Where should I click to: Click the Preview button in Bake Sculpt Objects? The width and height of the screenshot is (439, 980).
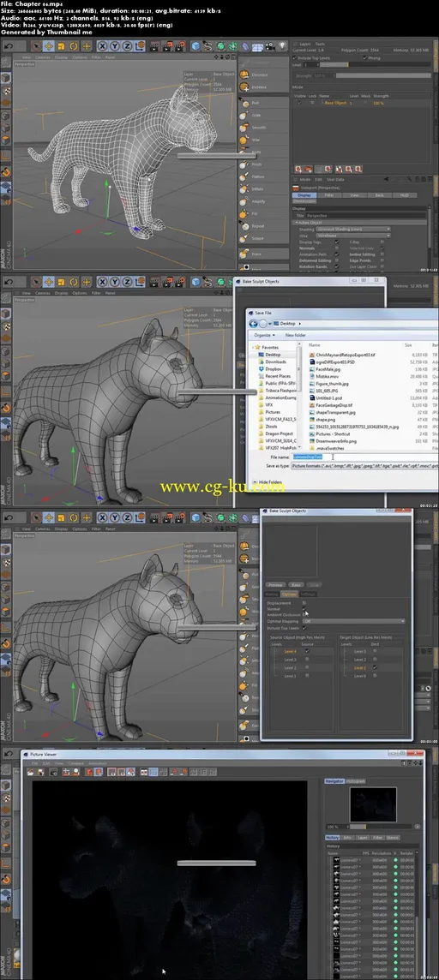tap(275, 585)
